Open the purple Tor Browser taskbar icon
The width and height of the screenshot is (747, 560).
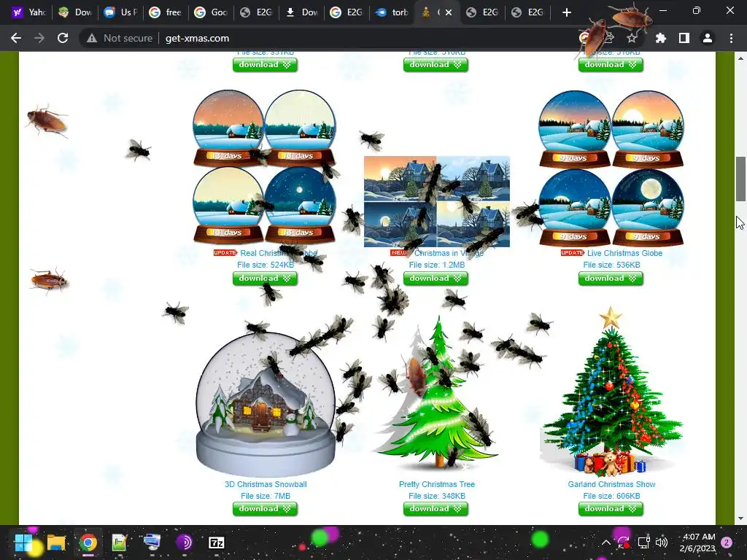point(185,542)
